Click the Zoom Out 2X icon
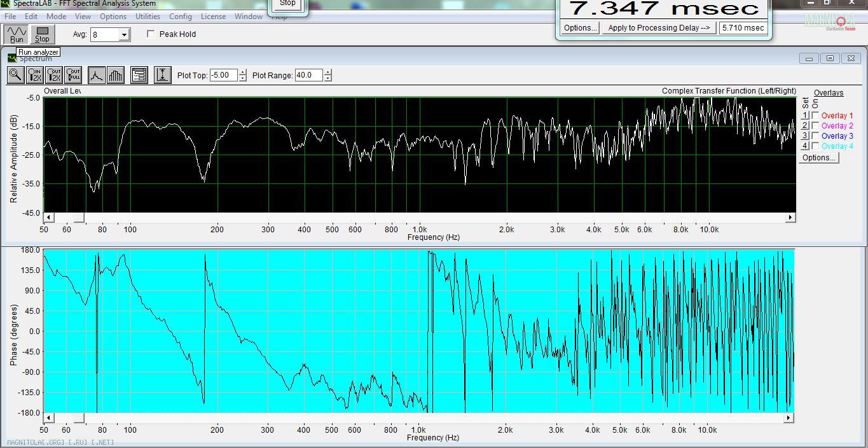Screen dimensions: 868x448 54,75
